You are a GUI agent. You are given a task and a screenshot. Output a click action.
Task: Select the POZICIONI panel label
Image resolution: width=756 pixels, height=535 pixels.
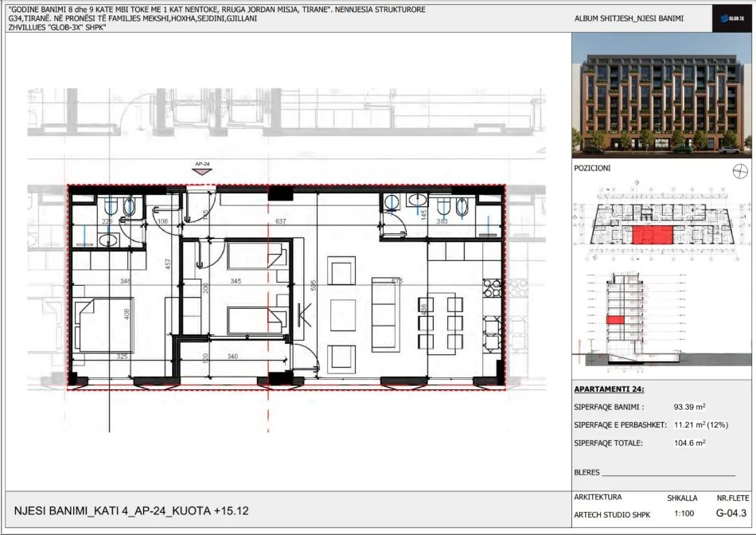coord(592,168)
